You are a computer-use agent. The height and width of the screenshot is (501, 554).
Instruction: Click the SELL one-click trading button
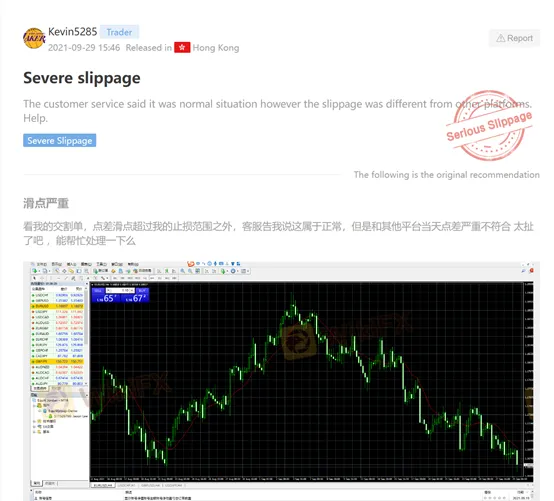(x=98, y=290)
